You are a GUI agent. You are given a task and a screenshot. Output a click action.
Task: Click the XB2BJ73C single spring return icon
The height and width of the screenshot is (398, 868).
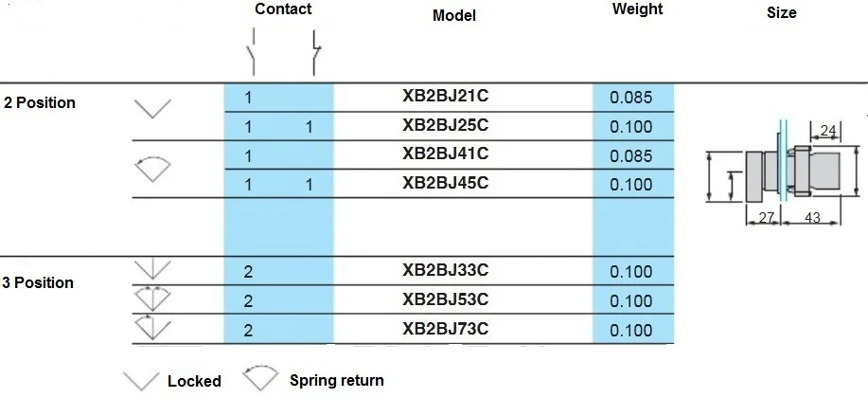pyautogui.click(x=152, y=328)
